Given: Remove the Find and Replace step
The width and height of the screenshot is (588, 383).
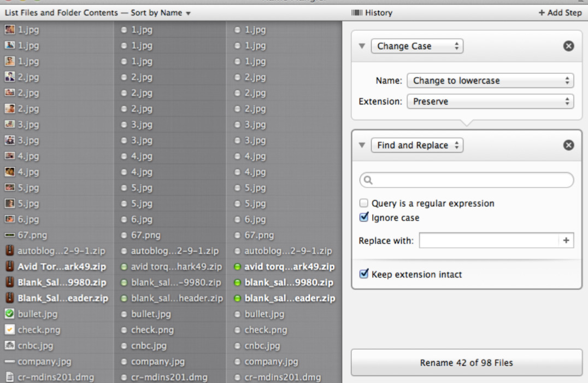Looking at the screenshot, I should [x=568, y=146].
